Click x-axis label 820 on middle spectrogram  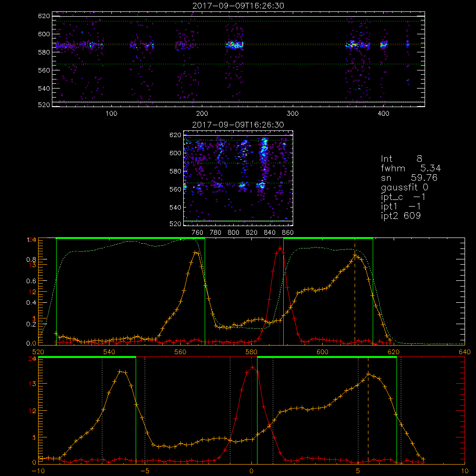pos(252,233)
